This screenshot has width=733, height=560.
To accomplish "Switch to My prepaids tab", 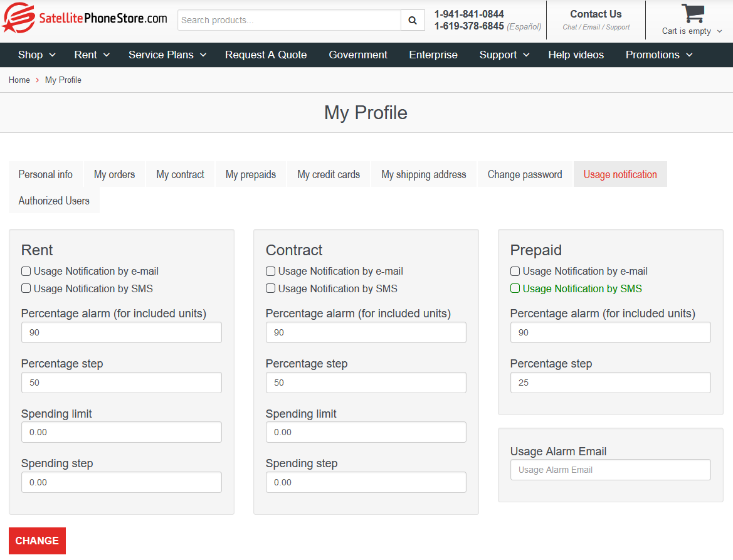I will pos(251,174).
